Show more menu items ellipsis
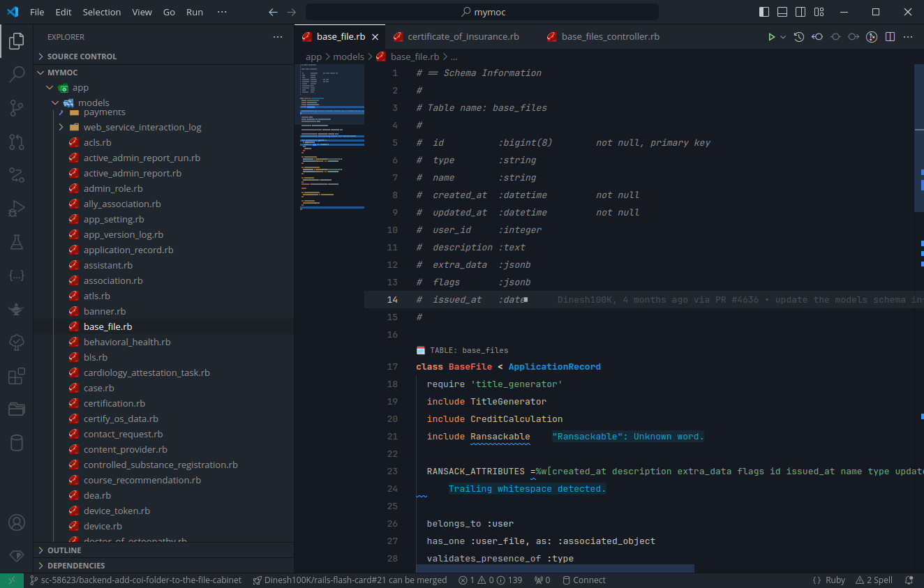Viewport: 924px width, 588px height. click(222, 12)
